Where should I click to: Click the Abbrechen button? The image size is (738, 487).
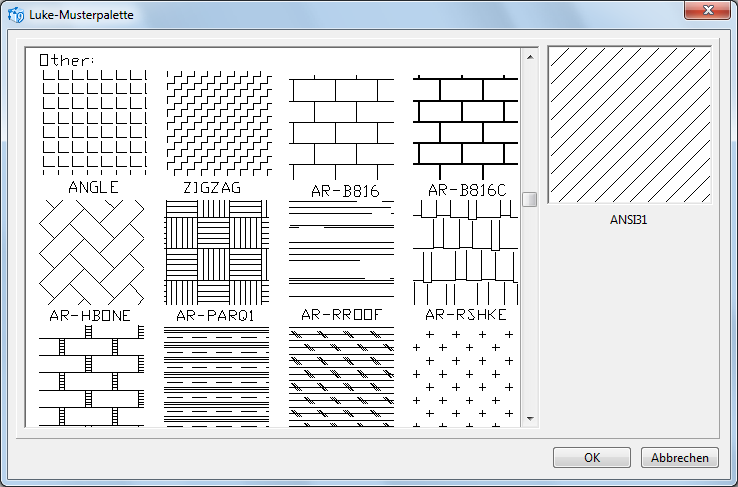679,457
